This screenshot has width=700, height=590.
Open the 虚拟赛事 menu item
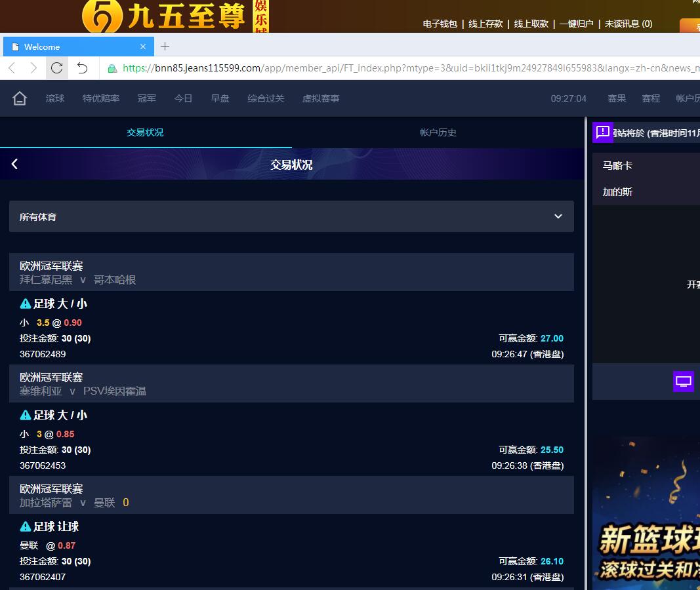point(321,98)
